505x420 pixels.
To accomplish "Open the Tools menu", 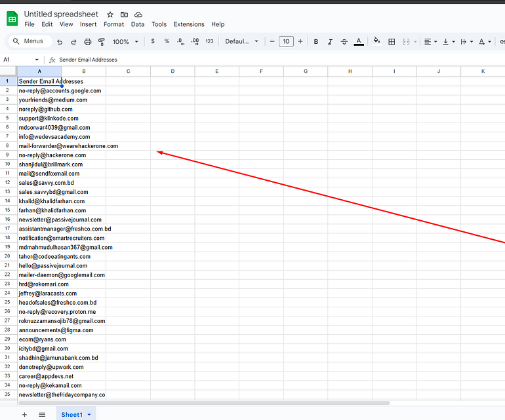I will [x=159, y=24].
